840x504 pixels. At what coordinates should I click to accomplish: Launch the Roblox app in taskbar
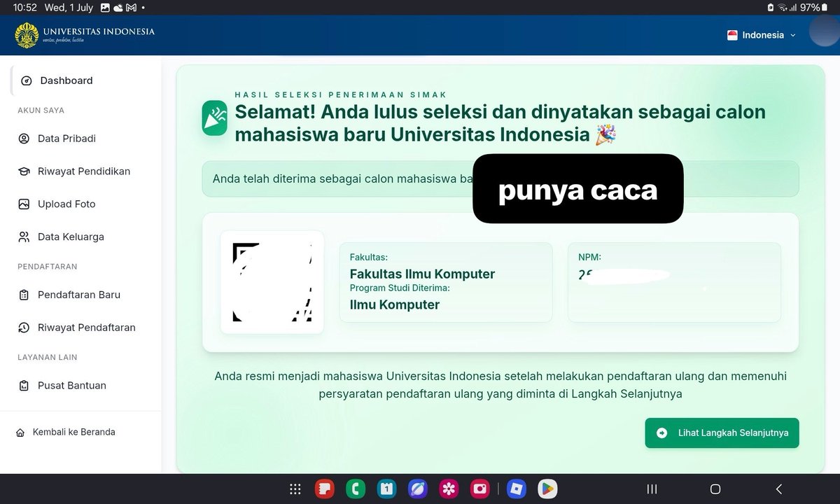pyautogui.click(x=517, y=489)
